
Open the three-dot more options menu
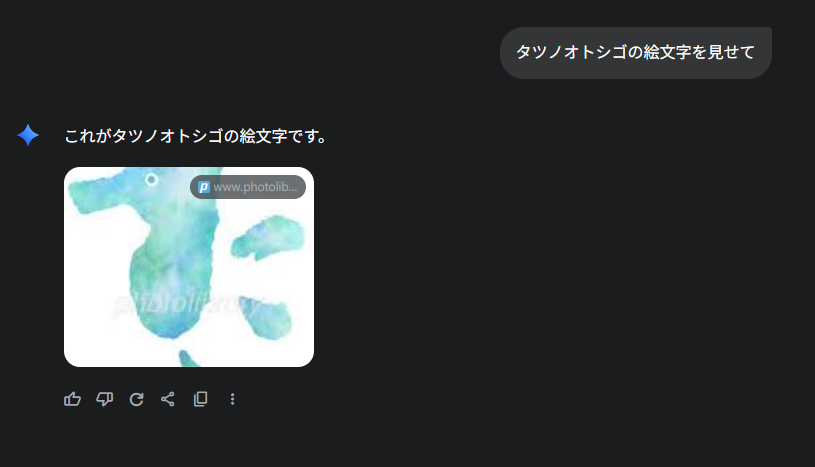[x=232, y=399]
